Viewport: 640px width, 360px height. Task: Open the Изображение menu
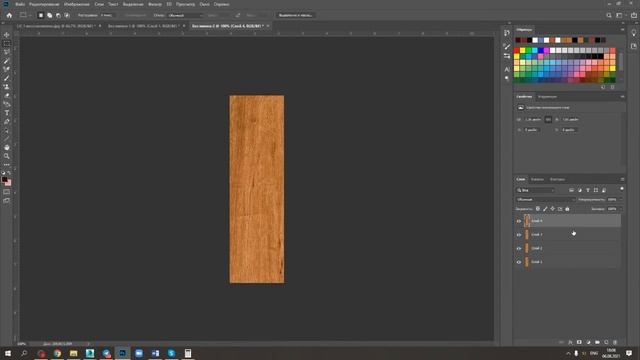(77, 4)
